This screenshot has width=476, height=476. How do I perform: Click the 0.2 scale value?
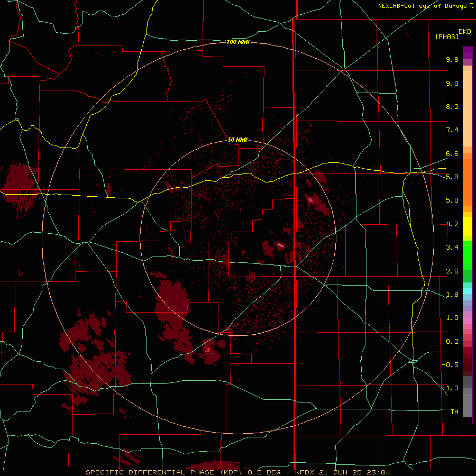pos(452,342)
